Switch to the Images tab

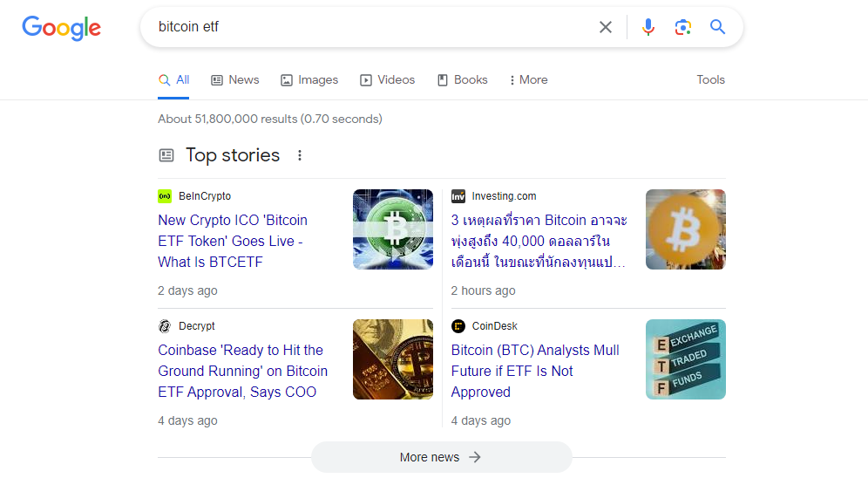(x=309, y=79)
